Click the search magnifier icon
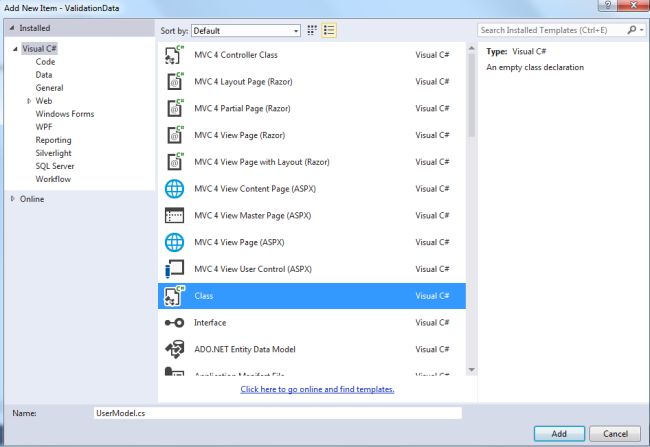Viewport: 650px width, 447px height. [x=631, y=30]
